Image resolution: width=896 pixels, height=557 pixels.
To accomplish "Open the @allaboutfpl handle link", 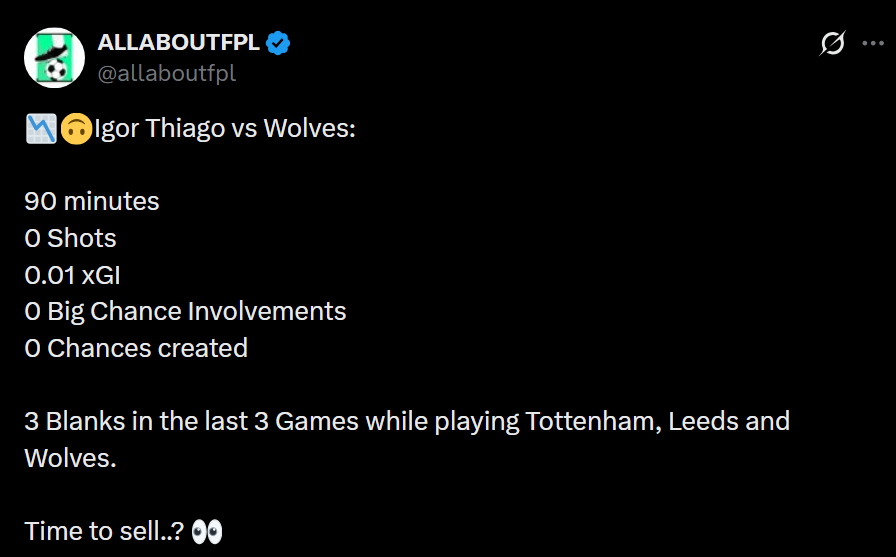I will click(166, 73).
